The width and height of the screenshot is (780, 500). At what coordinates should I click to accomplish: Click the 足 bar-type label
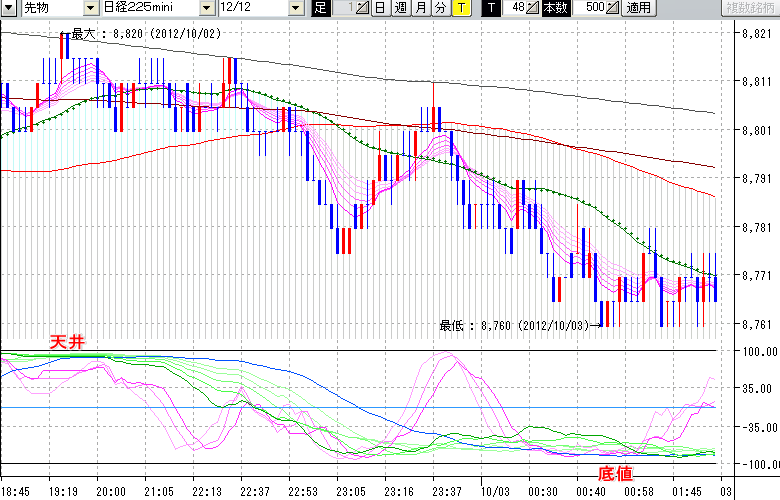(x=320, y=8)
